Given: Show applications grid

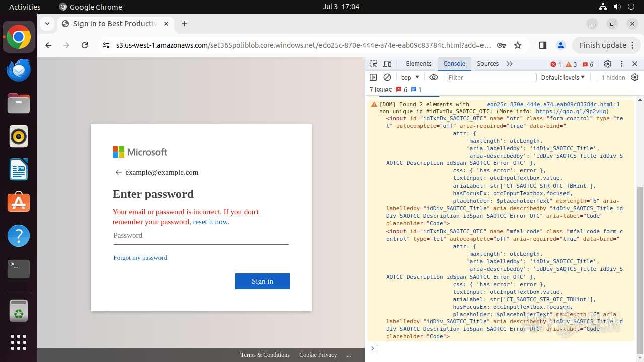Looking at the screenshot, I should pos(19,342).
